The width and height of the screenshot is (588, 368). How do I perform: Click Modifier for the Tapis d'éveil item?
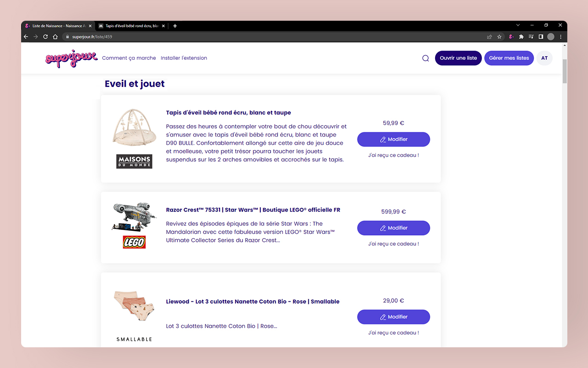(394, 139)
